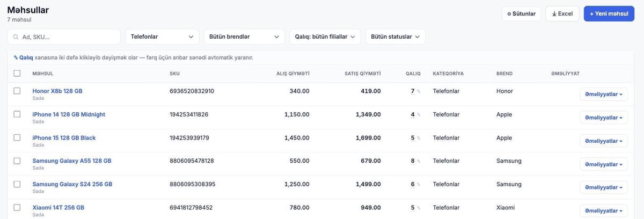Screen dimensions: 644x219
Task: Click the pencil icon beside Honor X8b quantity 7
Action: click(x=419, y=92)
